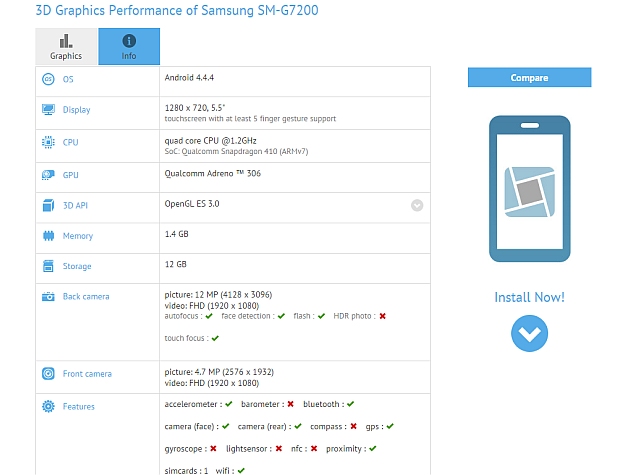Select the Info tab
The image size is (635, 475).
click(x=129, y=47)
